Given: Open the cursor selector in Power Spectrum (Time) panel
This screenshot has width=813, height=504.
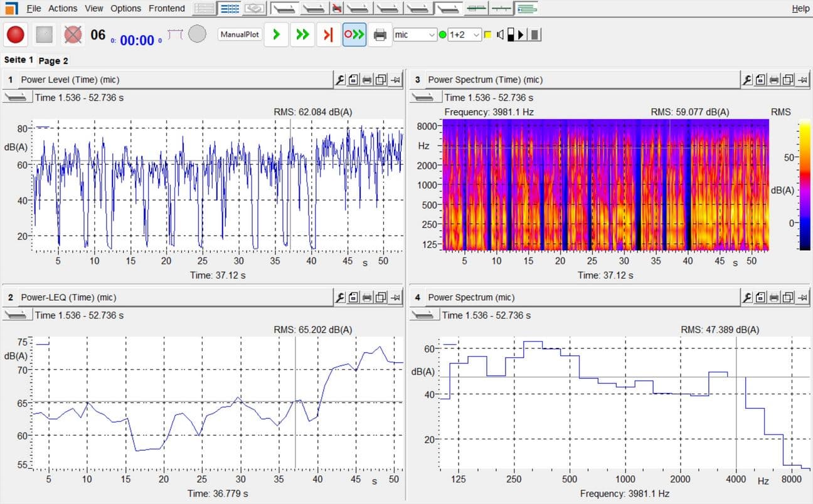Looking at the screenshot, I should click(425, 97).
